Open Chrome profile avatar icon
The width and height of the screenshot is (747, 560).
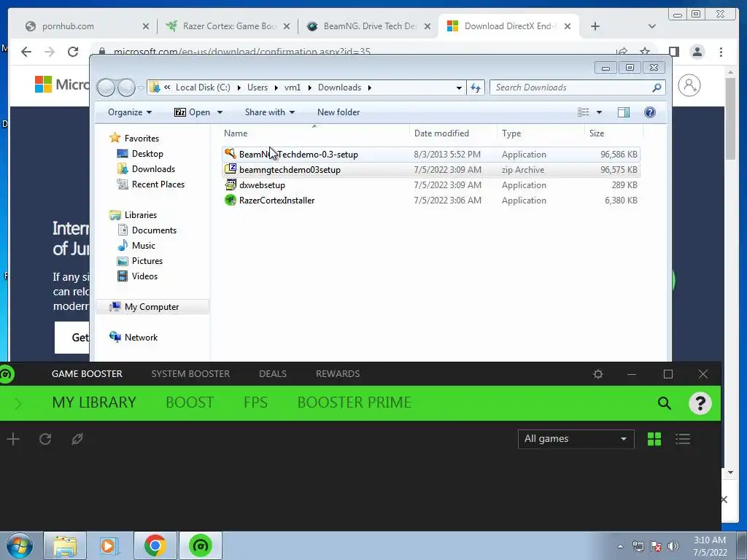(x=697, y=52)
